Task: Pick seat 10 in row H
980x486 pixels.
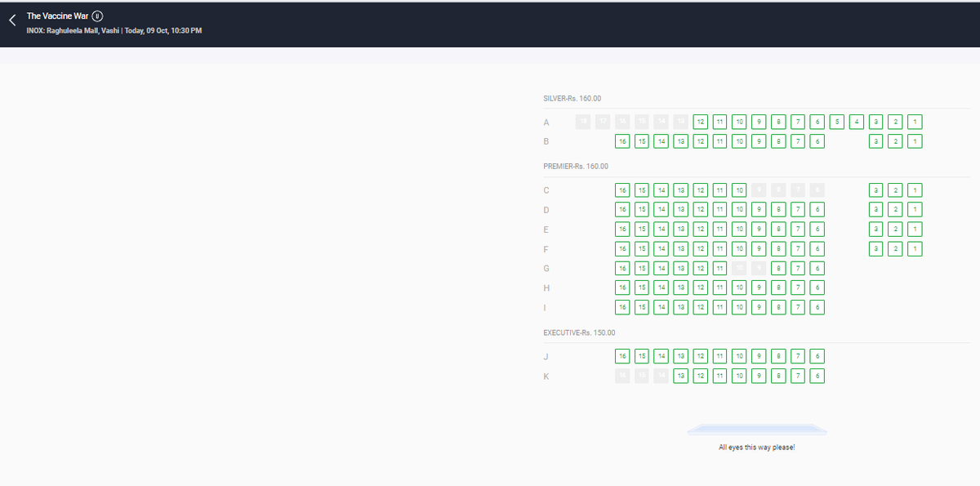Action: [x=739, y=288]
